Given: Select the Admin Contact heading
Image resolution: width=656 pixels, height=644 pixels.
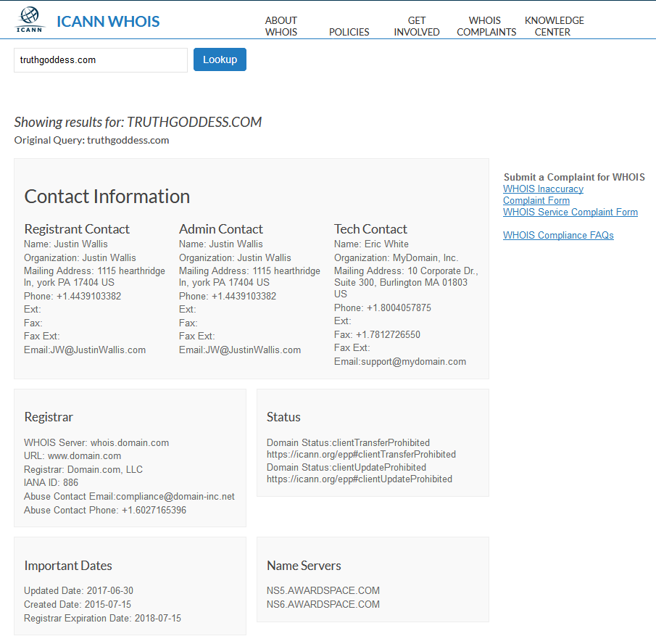Looking at the screenshot, I should coord(221,229).
